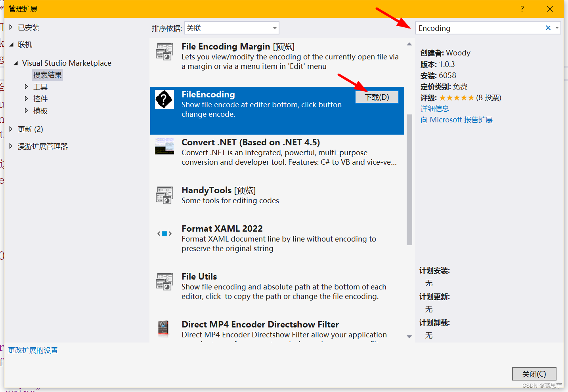Click the FileEncoding question-mark icon
Screen dimensions: 568x392
click(164, 99)
